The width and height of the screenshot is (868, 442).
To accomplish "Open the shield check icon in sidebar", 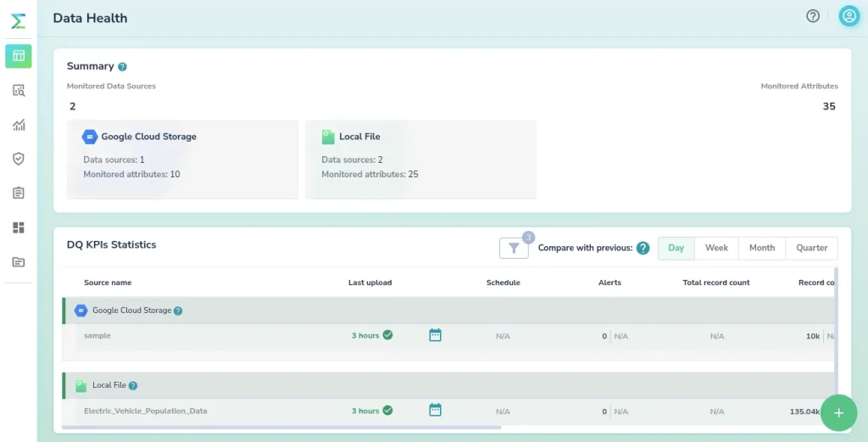I will [19, 159].
